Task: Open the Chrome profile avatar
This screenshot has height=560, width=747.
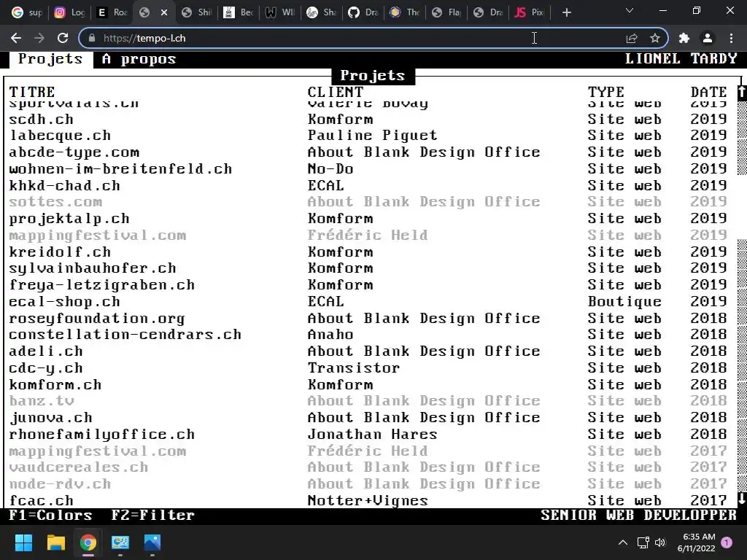Action: [708, 38]
